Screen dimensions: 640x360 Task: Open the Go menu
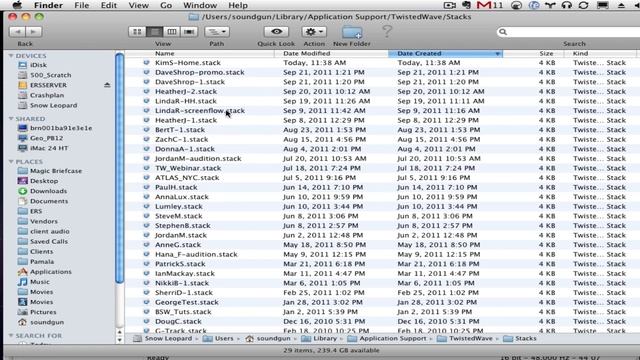coord(166,5)
